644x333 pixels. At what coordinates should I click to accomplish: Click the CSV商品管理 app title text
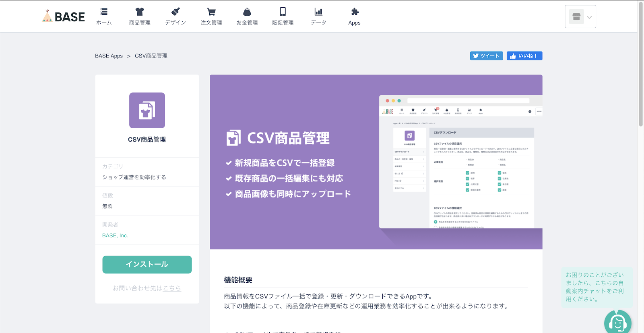147,140
